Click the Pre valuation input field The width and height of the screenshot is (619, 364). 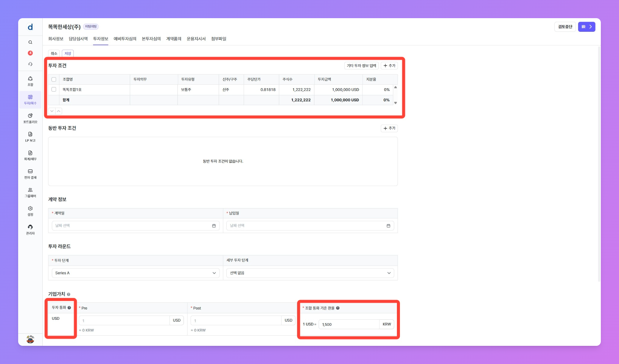pos(124,320)
